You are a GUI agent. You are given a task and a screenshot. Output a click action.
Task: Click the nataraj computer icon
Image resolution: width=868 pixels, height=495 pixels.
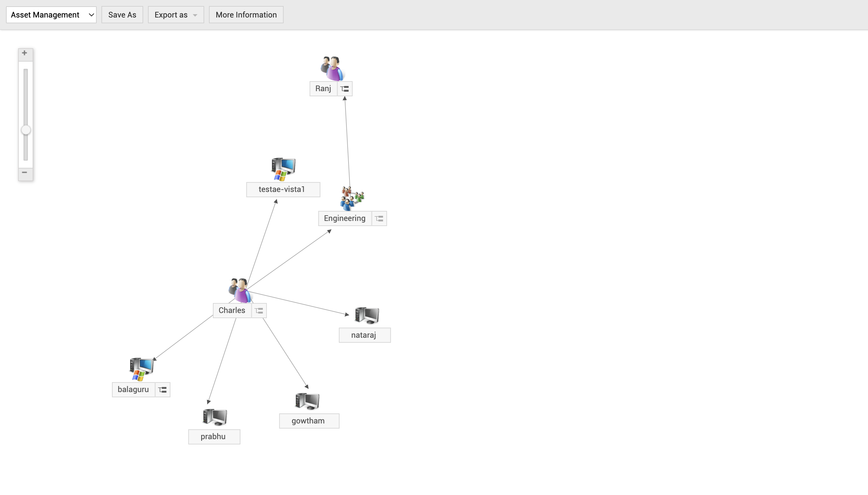point(367,315)
